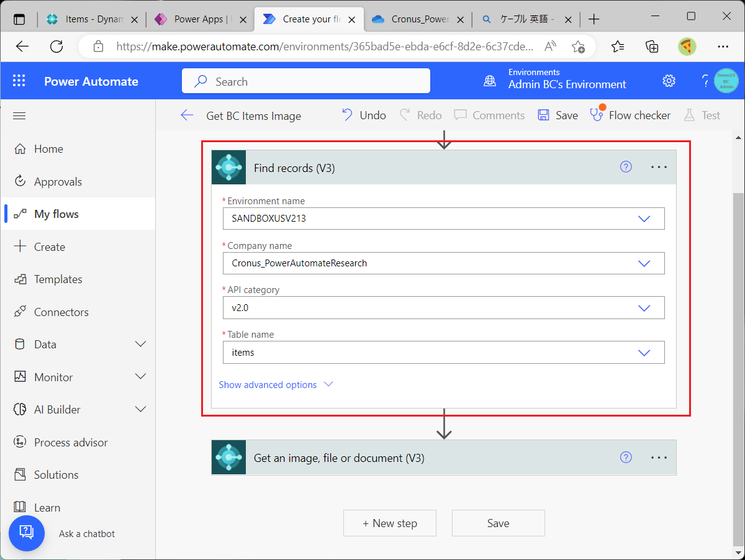The image size is (745, 560).
Task: Open ellipsis menu on Find records
Action: tap(659, 167)
